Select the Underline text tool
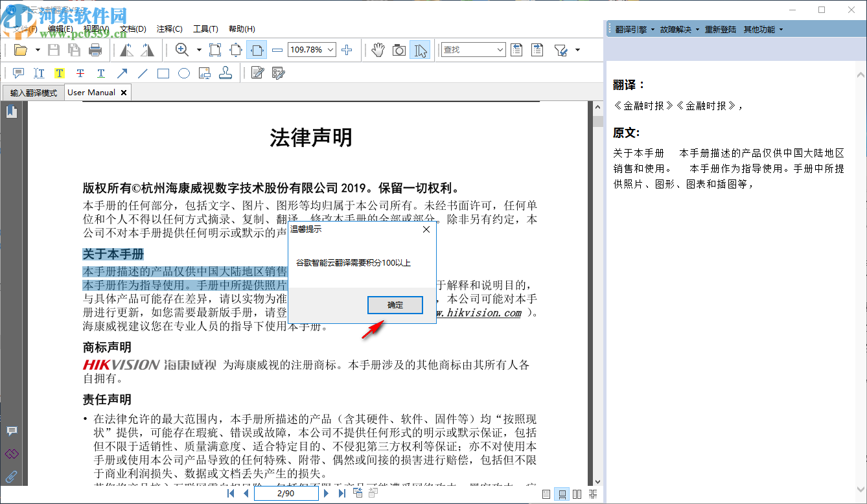 pyautogui.click(x=101, y=73)
